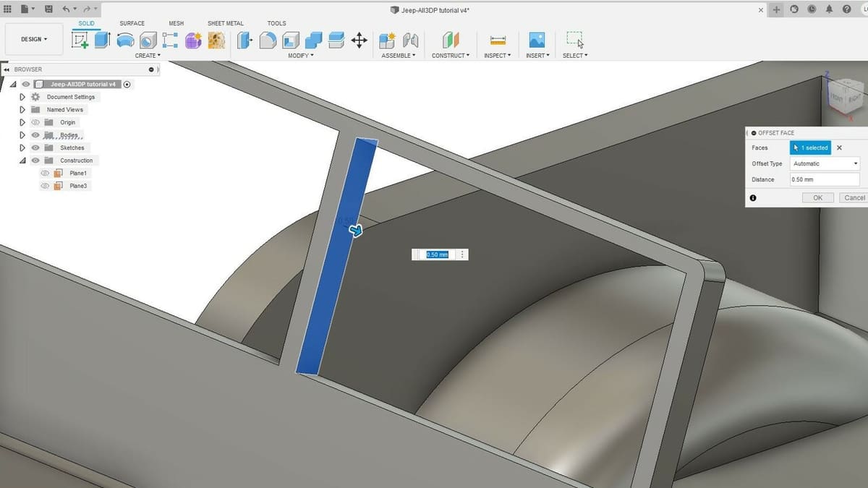Click the Distance field in Offset Face dialog
The image size is (868, 488).
point(825,179)
